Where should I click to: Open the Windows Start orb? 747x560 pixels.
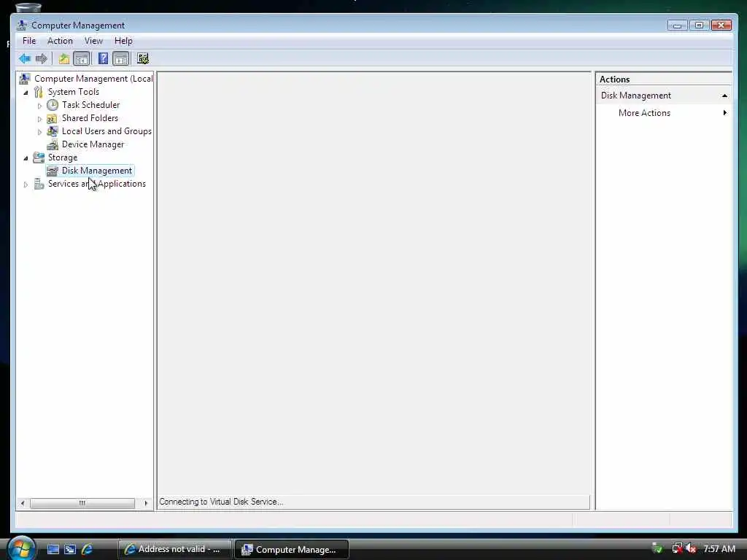20,548
